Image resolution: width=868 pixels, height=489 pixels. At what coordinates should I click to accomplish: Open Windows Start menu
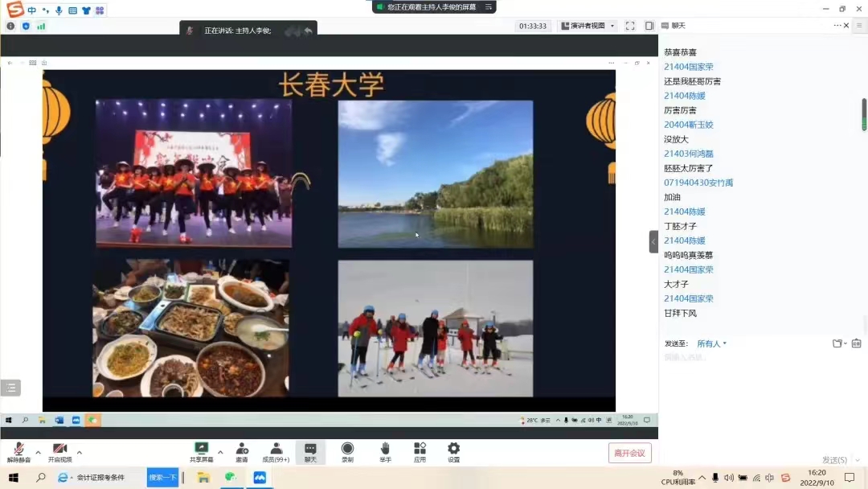point(14,478)
